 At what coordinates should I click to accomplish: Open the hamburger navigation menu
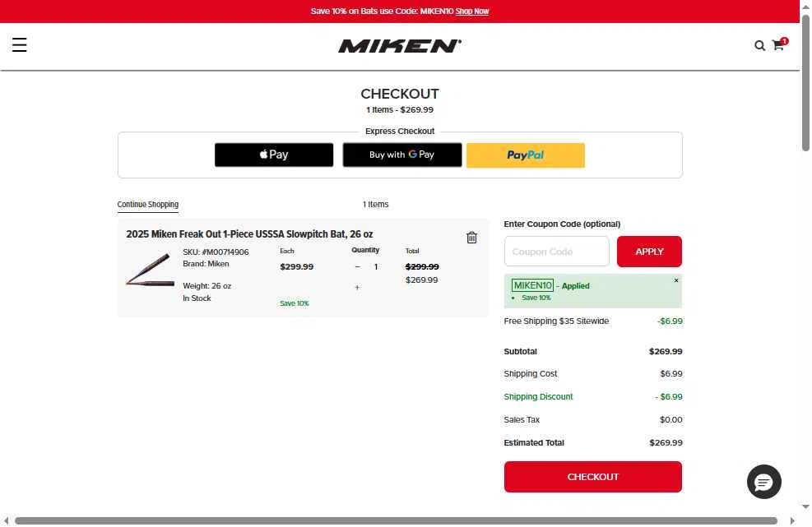(19, 45)
